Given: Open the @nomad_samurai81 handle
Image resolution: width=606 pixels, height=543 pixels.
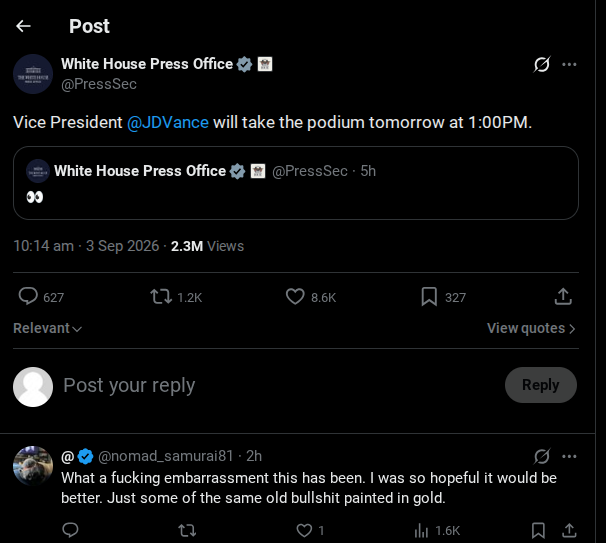Looking at the screenshot, I should pyautogui.click(x=166, y=456).
